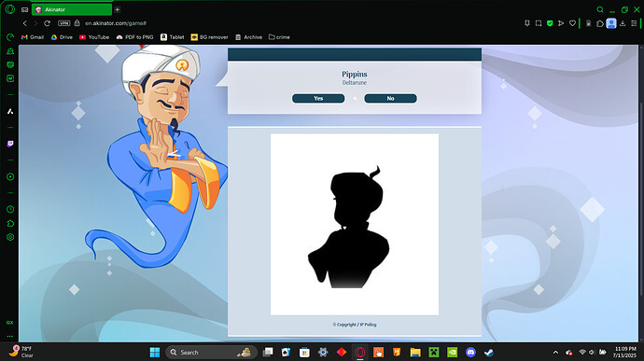Open Steam from the taskbar

[x=489, y=353]
